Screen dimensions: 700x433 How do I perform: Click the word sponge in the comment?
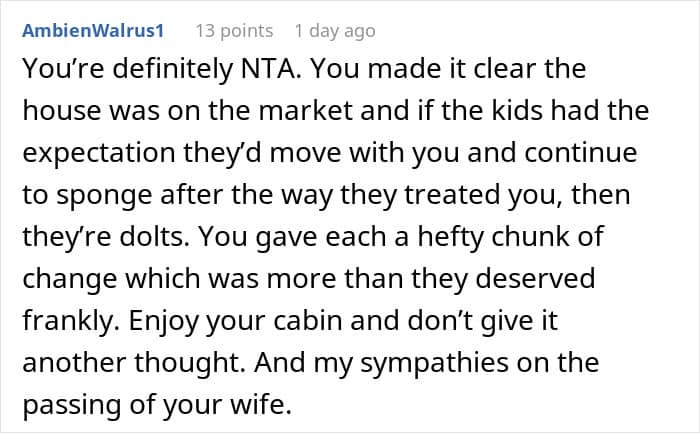(104, 196)
